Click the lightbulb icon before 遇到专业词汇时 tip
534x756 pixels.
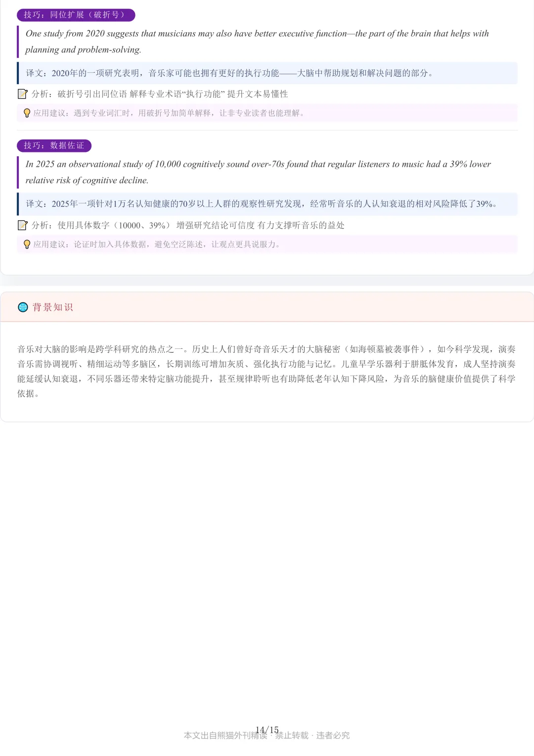[27, 113]
